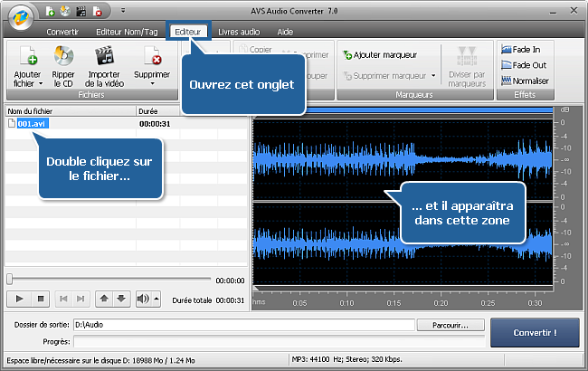Click the Supprimer file icon
The height and width of the screenshot is (371, 588).
(151, 56)
